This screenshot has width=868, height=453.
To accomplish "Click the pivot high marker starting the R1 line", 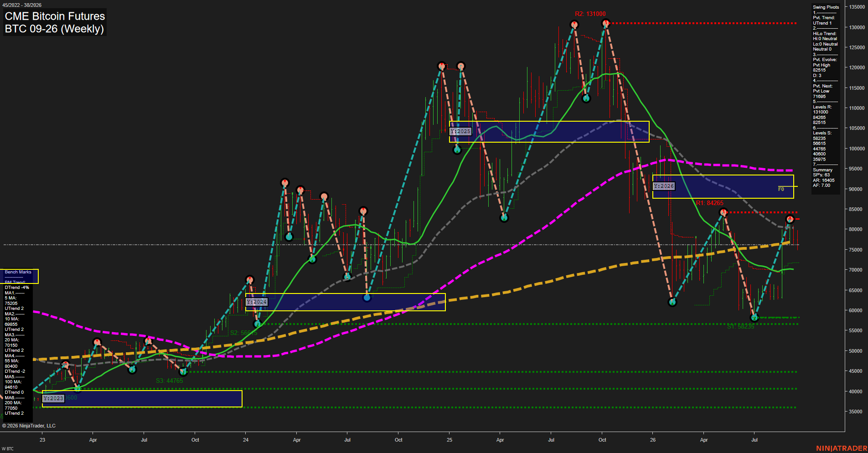I will point(723,212).
